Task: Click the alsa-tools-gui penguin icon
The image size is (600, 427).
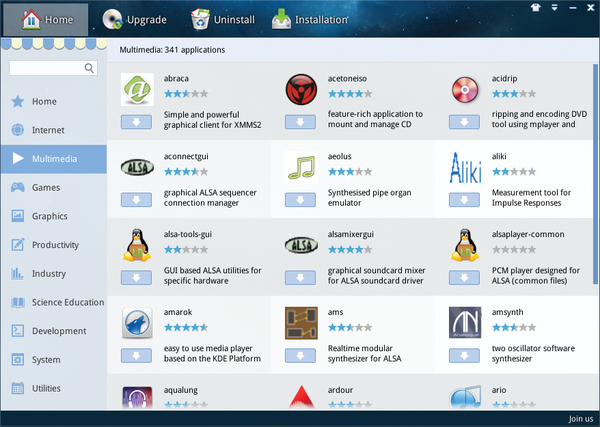Action: 137,245
